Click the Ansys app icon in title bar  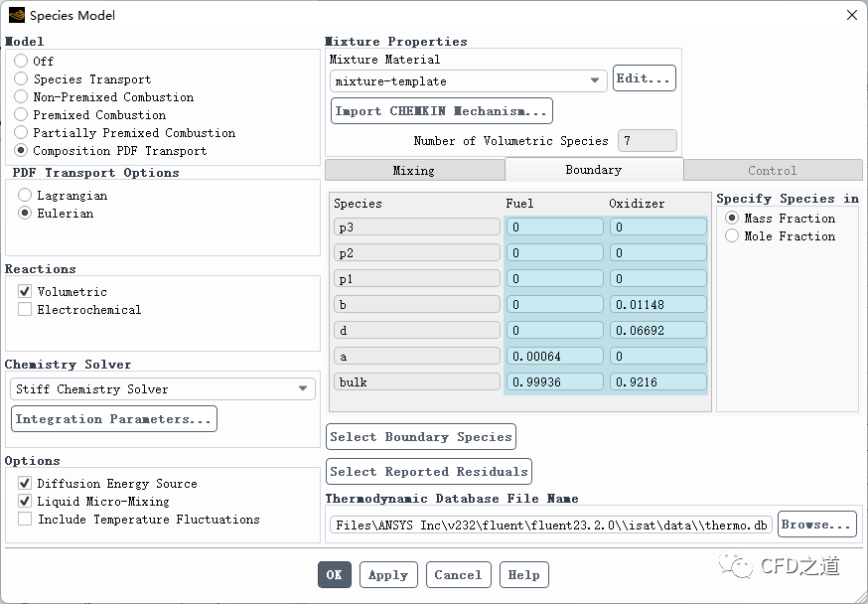point(16,15)
